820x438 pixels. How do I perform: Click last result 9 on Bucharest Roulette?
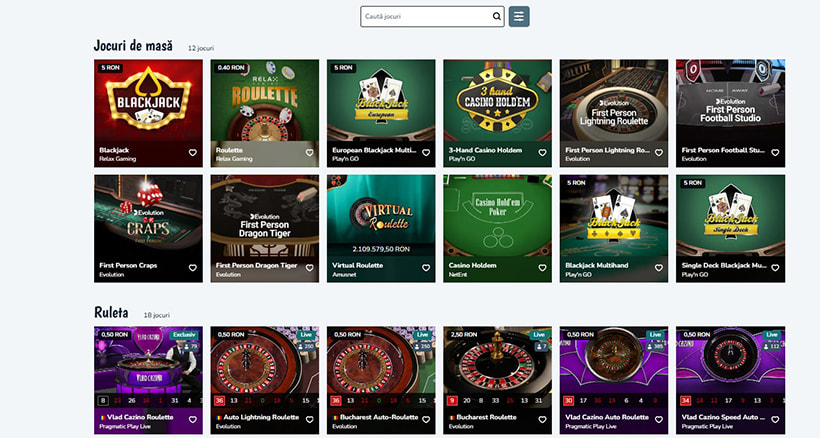click(x=452, y=401)
